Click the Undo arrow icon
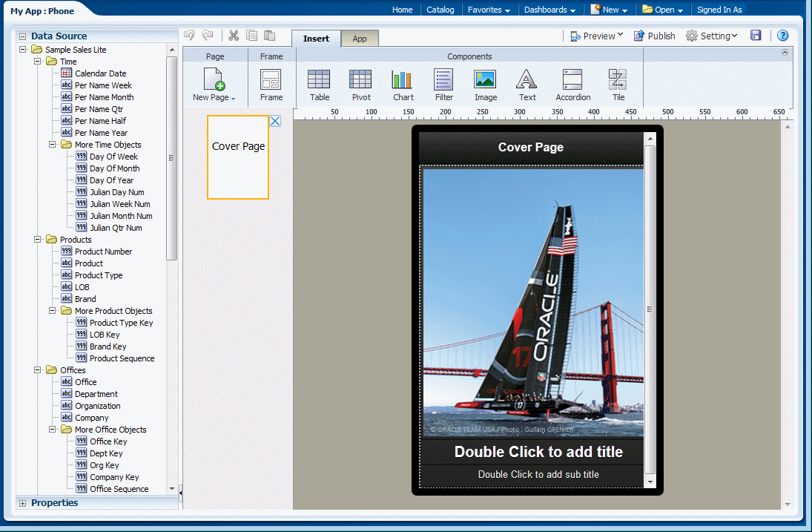Screen dimensions: 812x532 190,35
